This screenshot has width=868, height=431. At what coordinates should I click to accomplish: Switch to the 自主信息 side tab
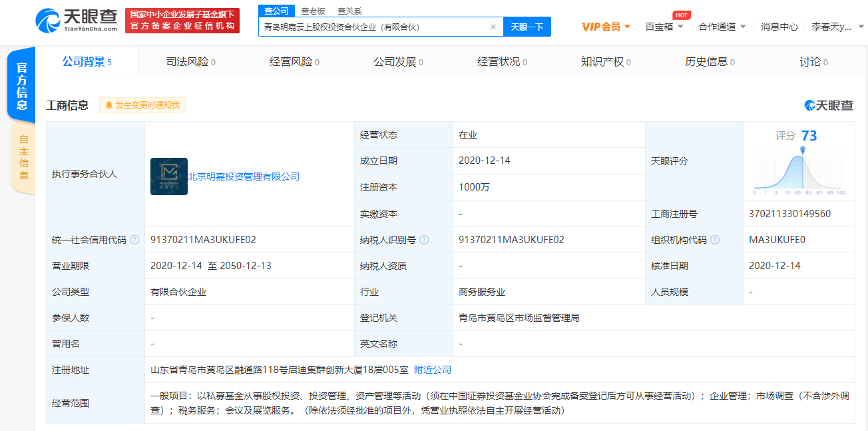23,158
